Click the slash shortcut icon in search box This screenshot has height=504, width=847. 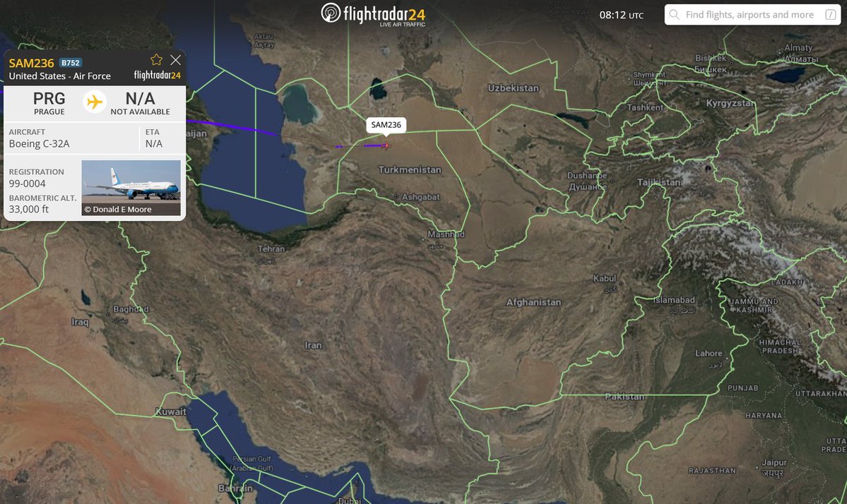pos(831,15)
